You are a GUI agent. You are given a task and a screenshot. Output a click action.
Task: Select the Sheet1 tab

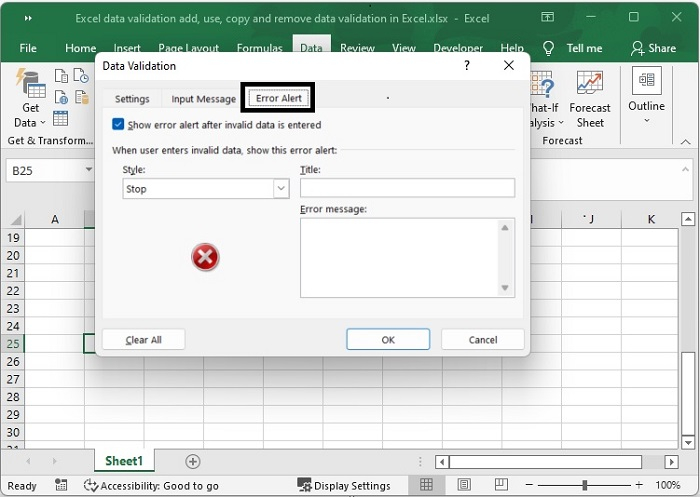coord(124,461)
